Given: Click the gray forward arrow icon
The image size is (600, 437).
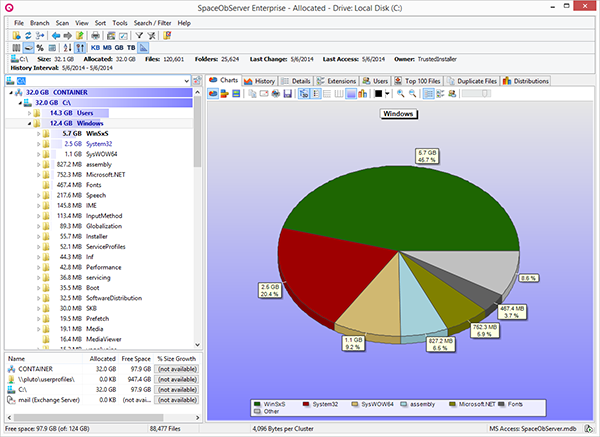Looking at the screenshot, I should pyautogui.click(x=68, y=36).
